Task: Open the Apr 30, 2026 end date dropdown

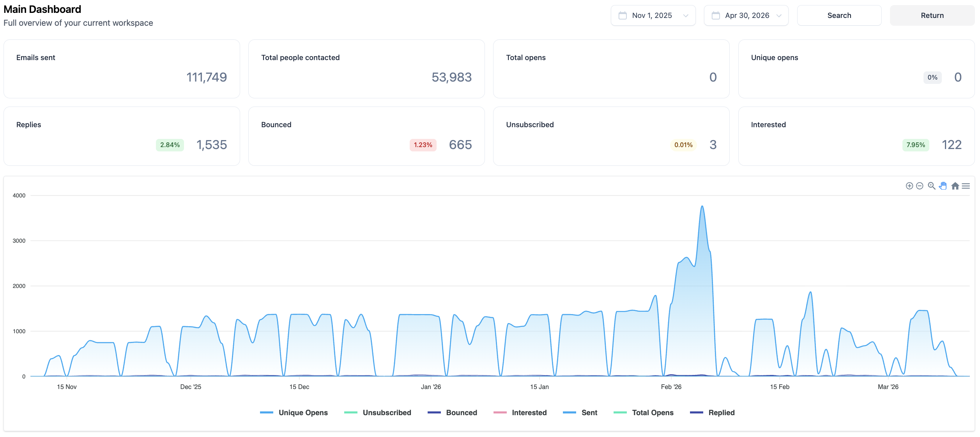Action: click(x=746, y=16)
